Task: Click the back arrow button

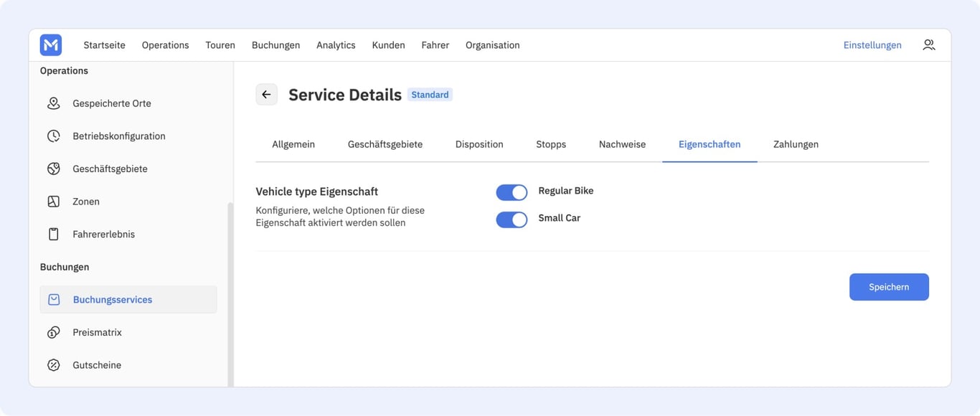Action: [x=267, y=95]
